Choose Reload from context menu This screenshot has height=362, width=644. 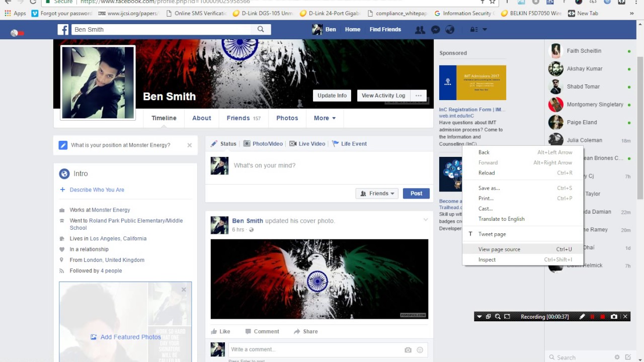[523, 173]
